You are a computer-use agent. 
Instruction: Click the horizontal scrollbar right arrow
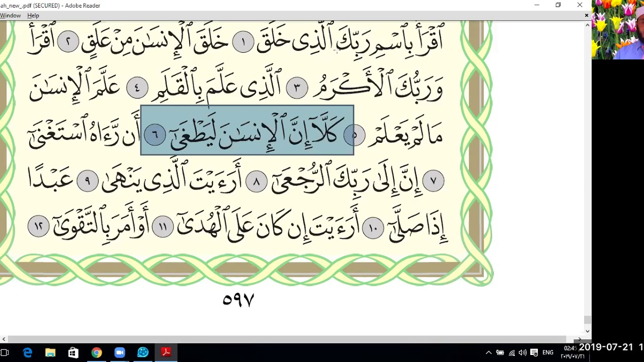point(580,339)
